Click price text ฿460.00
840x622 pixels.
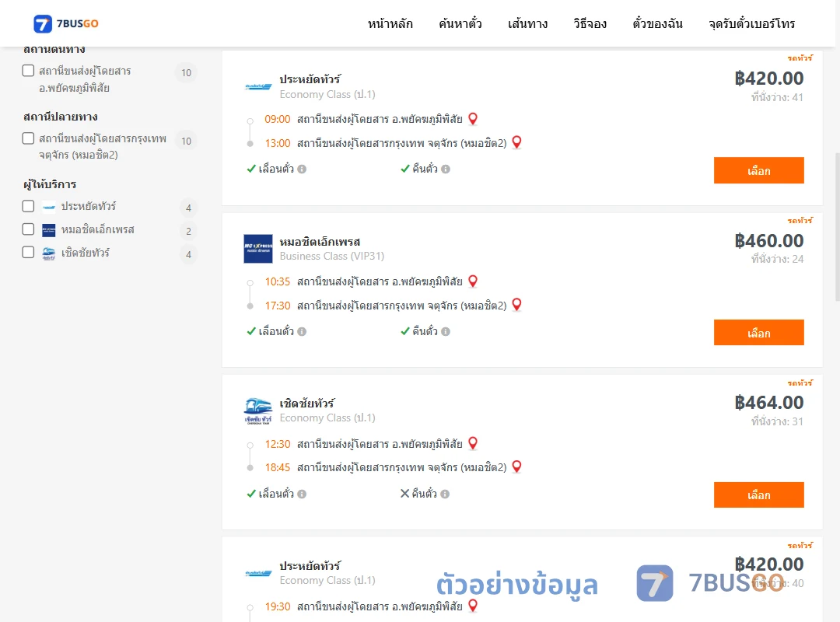pos(768,240)
